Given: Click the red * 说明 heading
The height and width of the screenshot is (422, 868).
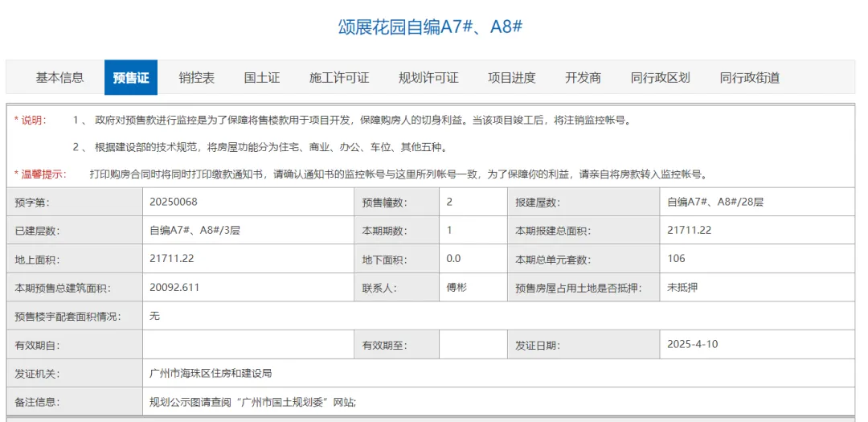Looking at the screenshot, I should tap(31, 121).
